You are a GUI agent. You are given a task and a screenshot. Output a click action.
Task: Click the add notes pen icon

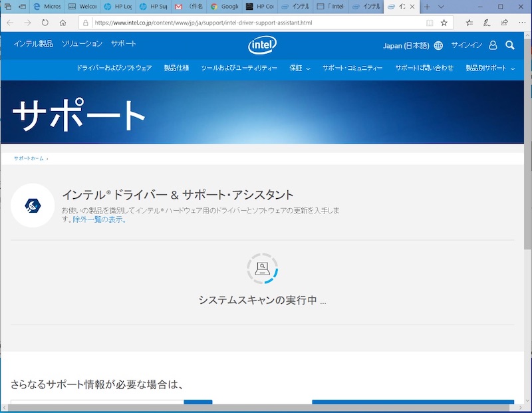pos(487,23)
